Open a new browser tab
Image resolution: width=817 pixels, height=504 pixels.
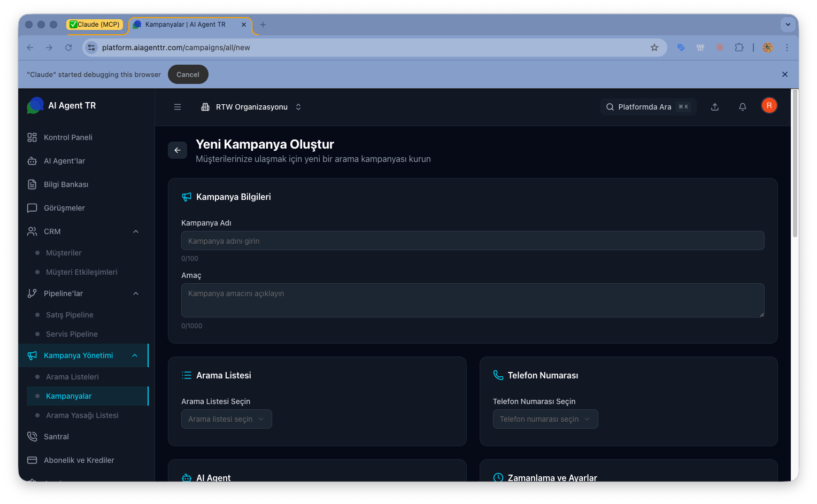(263, 25)
